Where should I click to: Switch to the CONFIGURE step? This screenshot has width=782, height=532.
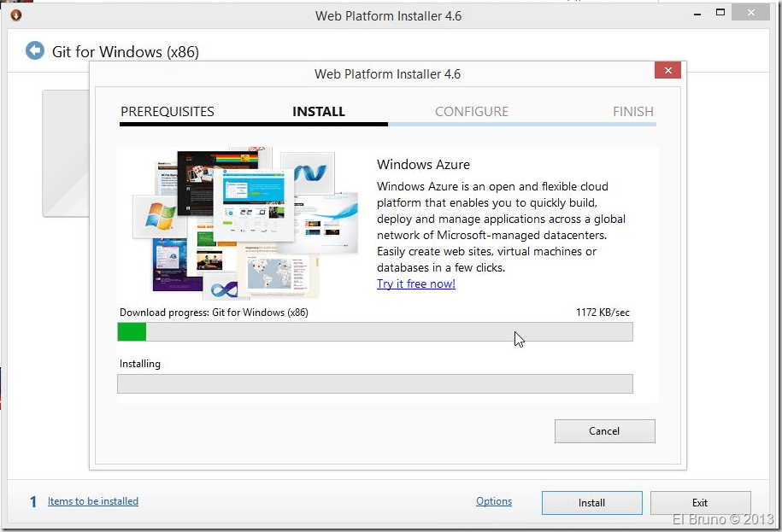tap(471, 111)
